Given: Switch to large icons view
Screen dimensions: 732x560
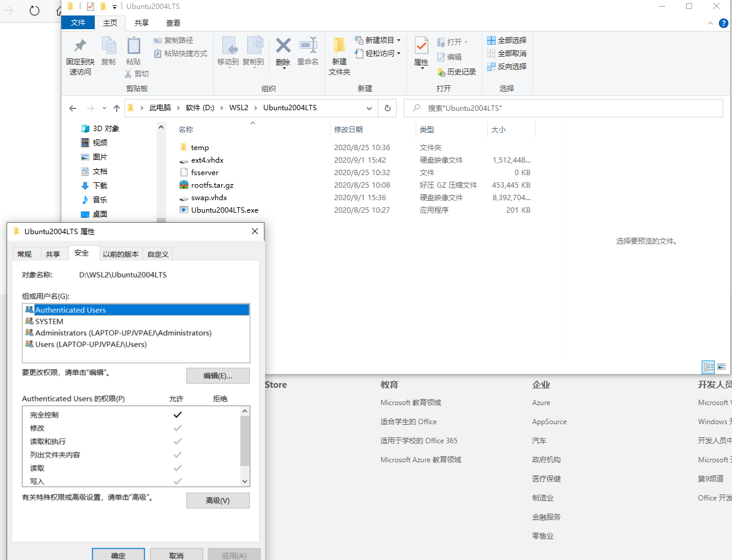Looking at the screenshot, I should click(x=721, y=366).
